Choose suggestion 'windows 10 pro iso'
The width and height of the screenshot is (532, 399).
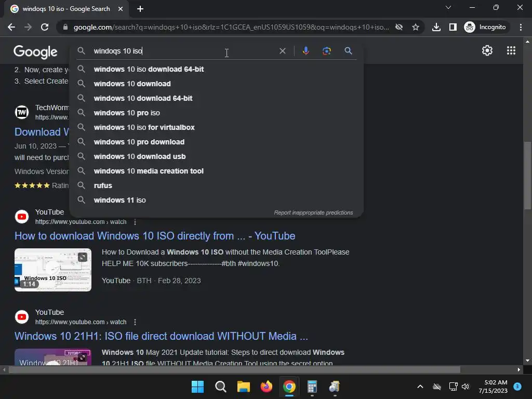(x=217, y=113)
